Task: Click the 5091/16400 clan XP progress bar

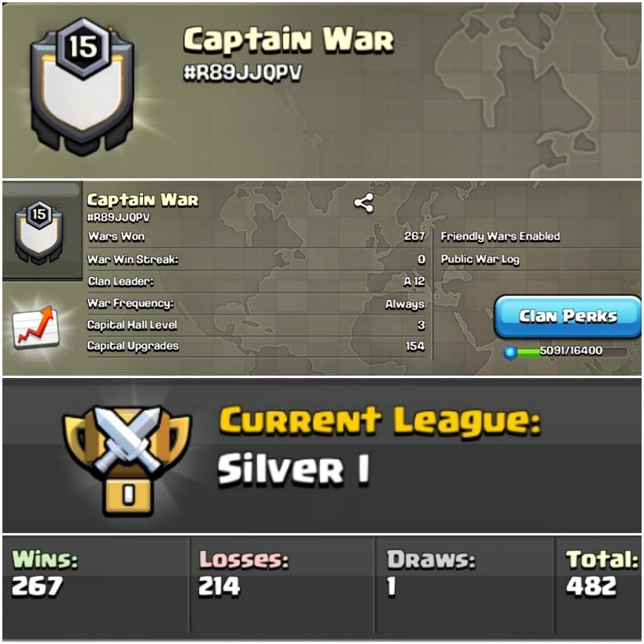Action: [x=571, y=352]
